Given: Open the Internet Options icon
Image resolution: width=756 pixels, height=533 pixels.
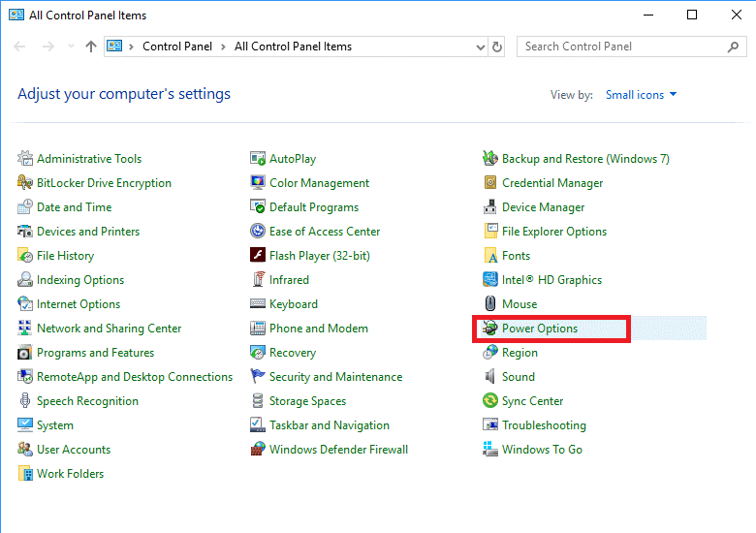Looking at the screenshot, I should coord(25,304).
